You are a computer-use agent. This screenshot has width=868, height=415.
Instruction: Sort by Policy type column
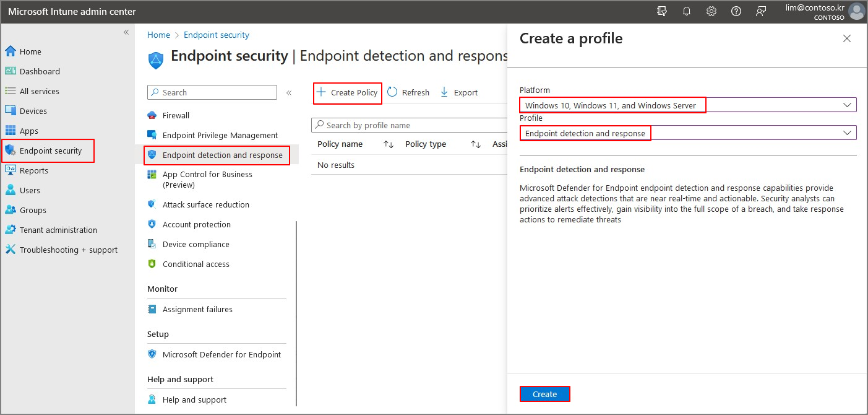click(443, 144)
